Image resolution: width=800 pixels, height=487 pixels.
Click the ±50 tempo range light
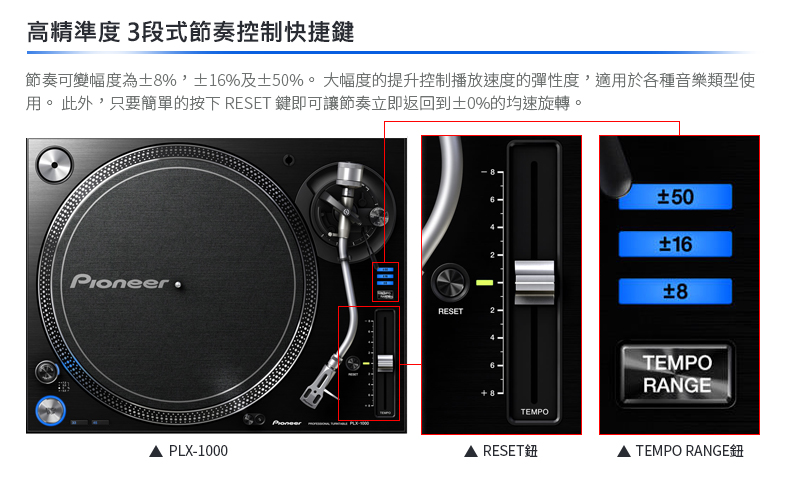coord(675,197)
